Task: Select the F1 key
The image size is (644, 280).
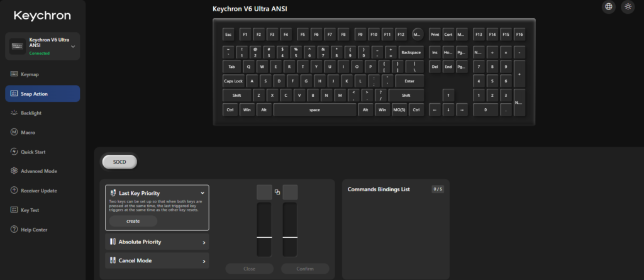Action: (x=245, y=35)
